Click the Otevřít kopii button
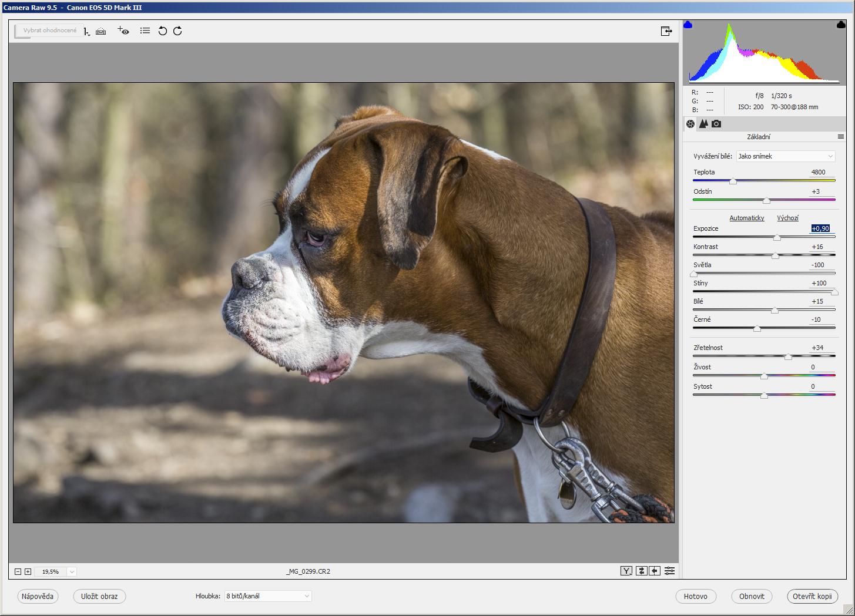 (812, 596)
